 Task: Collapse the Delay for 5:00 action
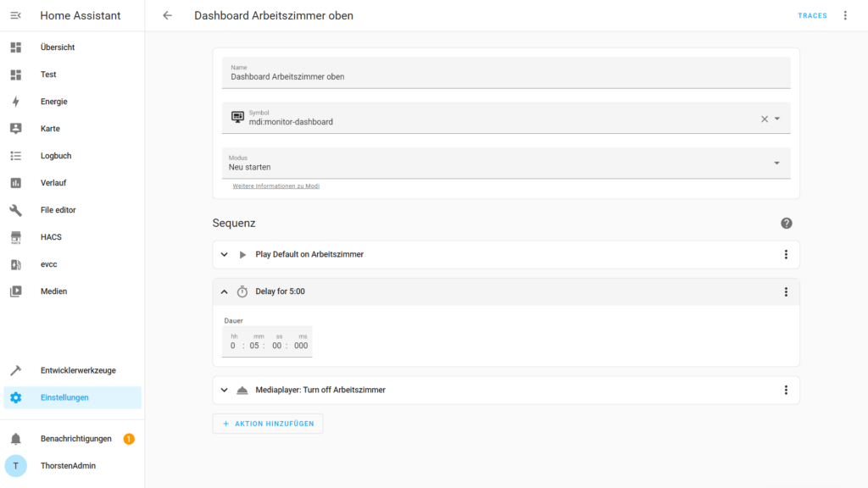[x=225, y=291]
